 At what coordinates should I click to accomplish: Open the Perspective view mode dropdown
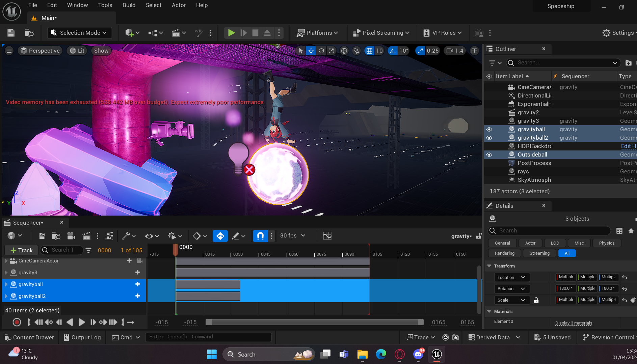(x=40, y=51)
